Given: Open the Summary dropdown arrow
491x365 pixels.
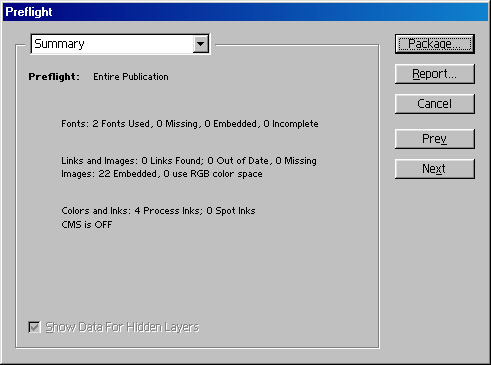Looking at the screenshot, I should (200, 44).
